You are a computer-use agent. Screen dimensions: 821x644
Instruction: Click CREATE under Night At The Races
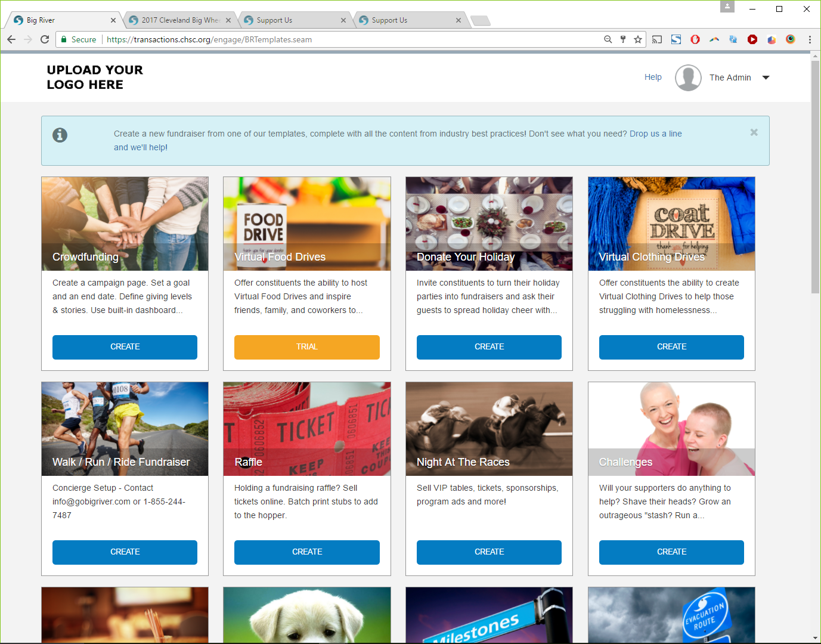click(x=489, y=552)
